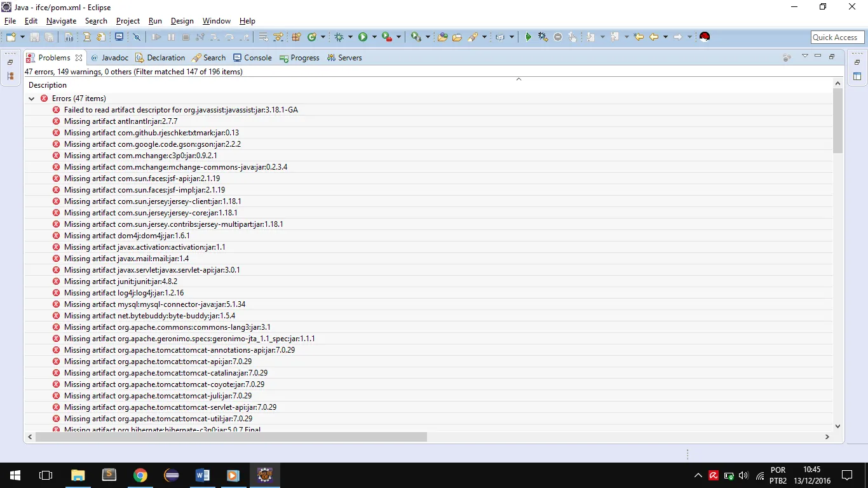Click the green Run button in toolbar
Image resolution: width=868 pixels, height=488 pixels.
click(x=363, y=37)
